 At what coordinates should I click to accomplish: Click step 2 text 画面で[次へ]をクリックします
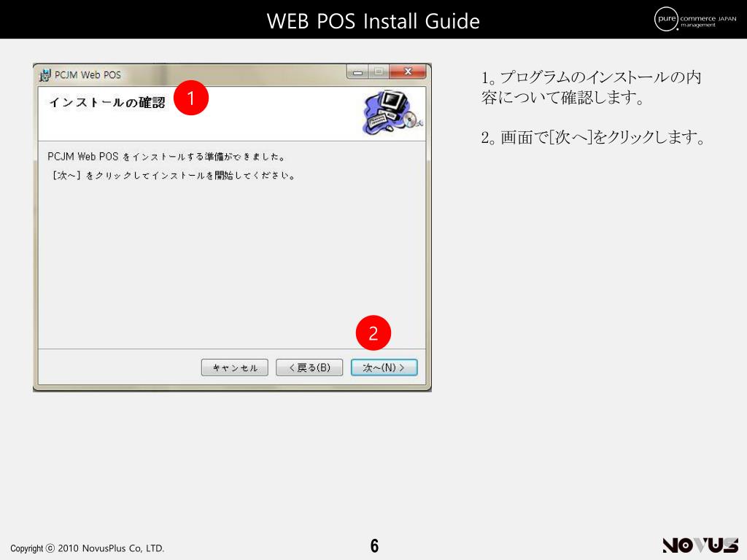tap(593, 138)
